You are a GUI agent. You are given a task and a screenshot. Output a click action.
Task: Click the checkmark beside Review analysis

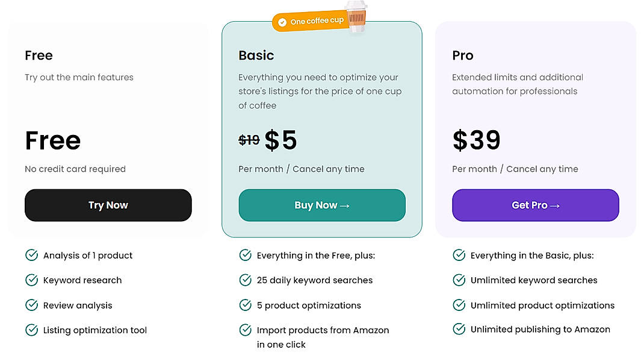pos(31,305)
